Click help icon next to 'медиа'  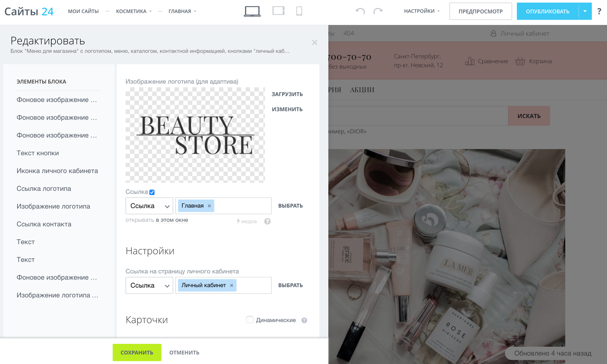[x=267, y=221]
